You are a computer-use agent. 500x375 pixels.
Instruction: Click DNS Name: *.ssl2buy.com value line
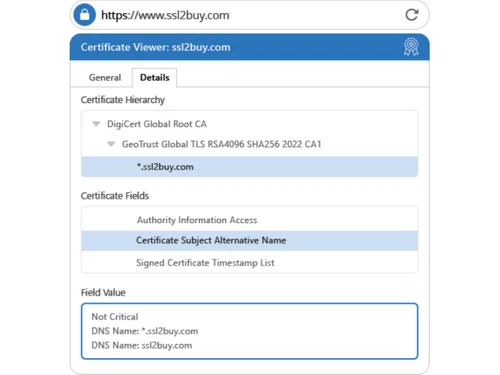click(x=145, y=331)
